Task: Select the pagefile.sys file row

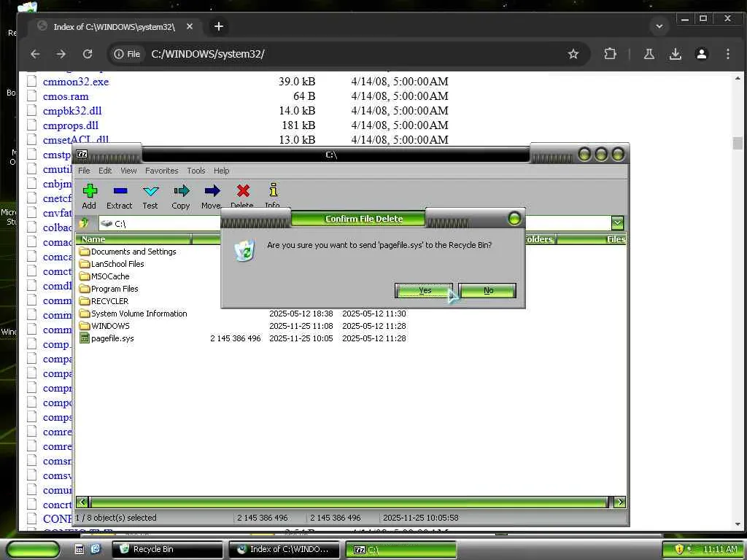Action: pyautogui.click(x=243, y=338)
